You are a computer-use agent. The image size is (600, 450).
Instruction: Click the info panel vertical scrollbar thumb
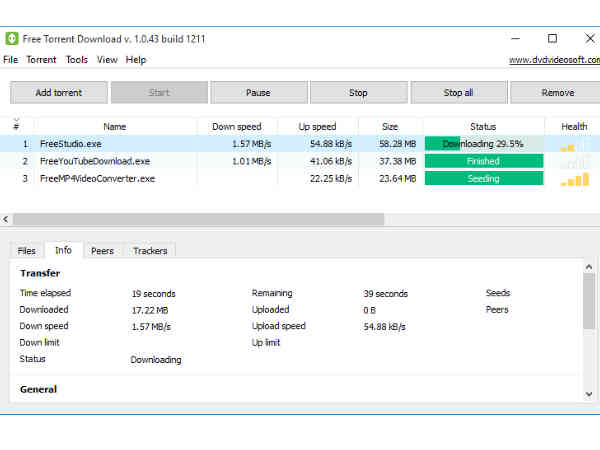click(x=589, y=301)
